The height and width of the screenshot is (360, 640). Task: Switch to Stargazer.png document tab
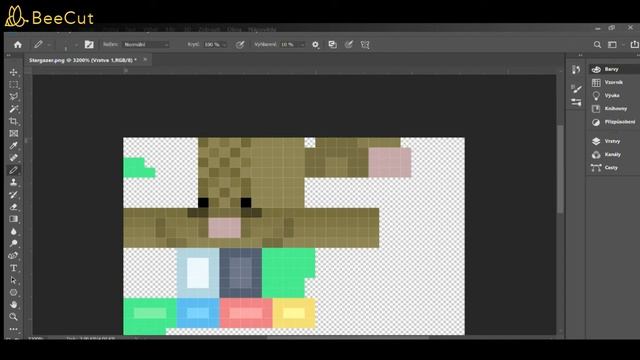pyautogui.click(x=82, y=60)
